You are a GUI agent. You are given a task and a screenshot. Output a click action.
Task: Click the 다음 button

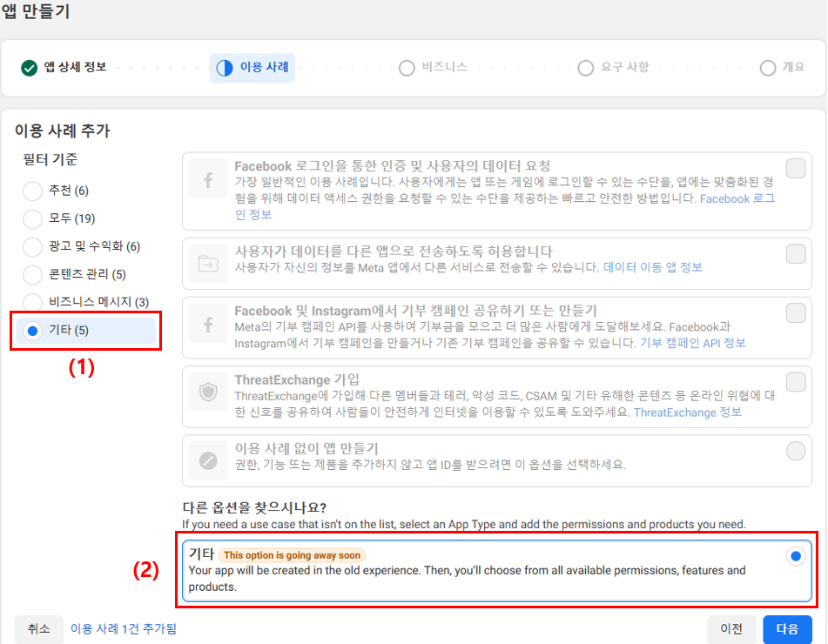click(x=787, y=628)
